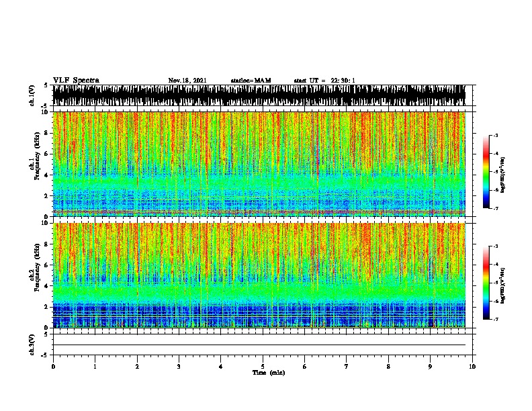Select the "start UT = 22:30: 1" text

pos(324,81)
